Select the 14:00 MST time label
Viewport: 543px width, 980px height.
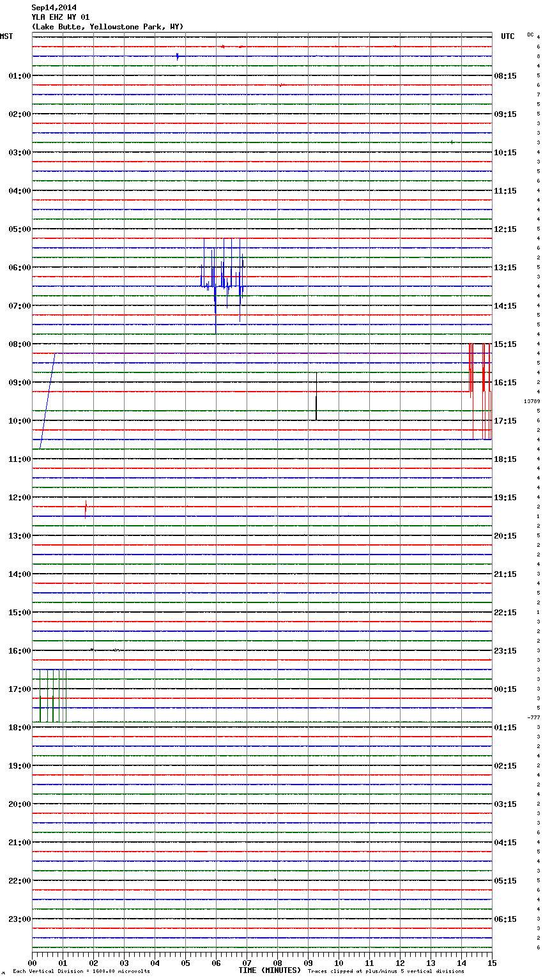pos(19,574)
